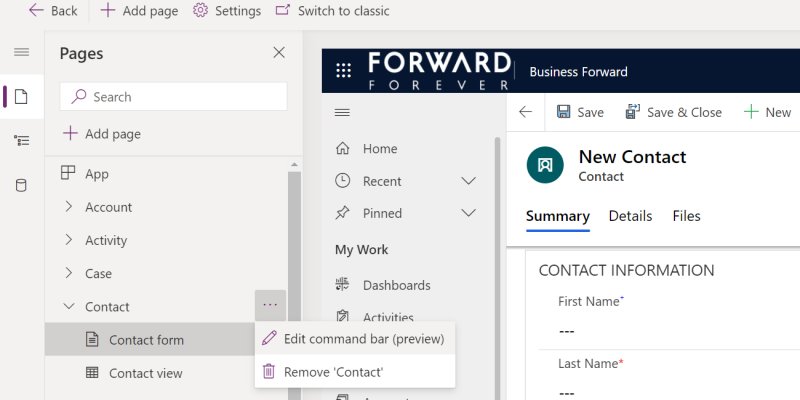Choose Edit command bar (preview)
The height and width of the screenshot is (400, 800).
355,338
